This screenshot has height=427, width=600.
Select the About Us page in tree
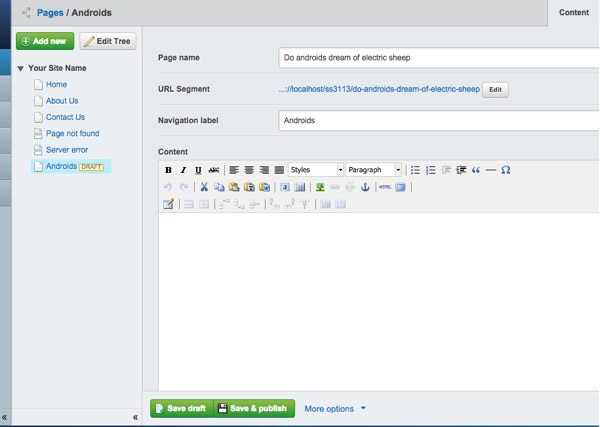pos(63,101)
